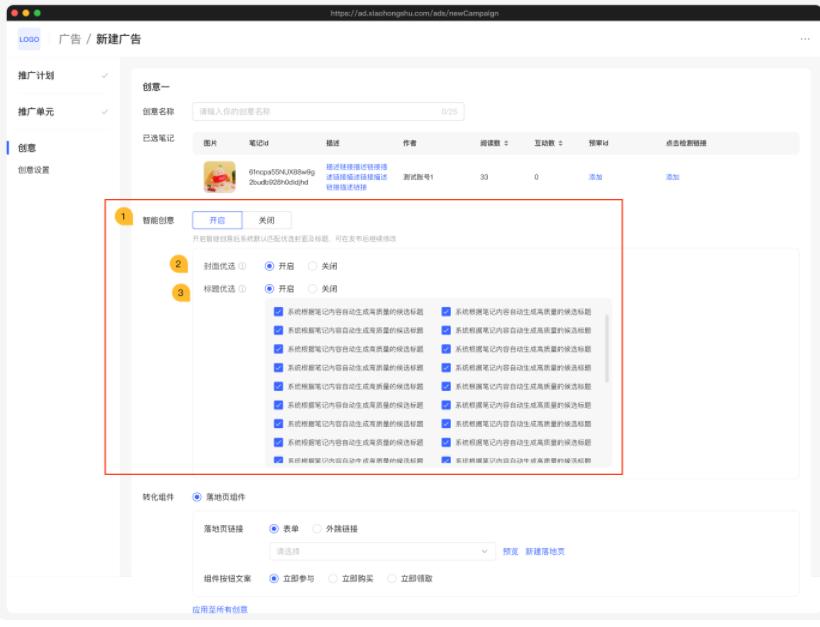Open the three-dot more menu at top right
Screen dimensions: 820x627
[804, 39]
